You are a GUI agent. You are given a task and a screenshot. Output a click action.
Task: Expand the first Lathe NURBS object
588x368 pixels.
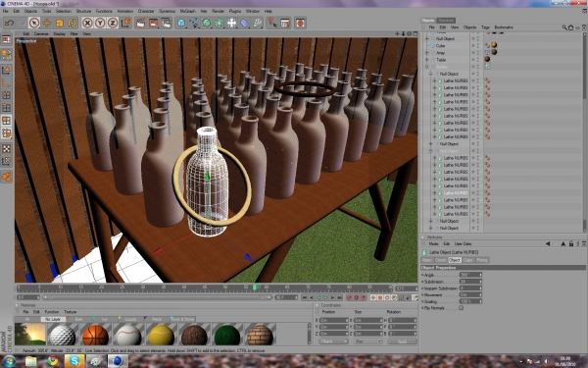click(x=434, y=80)
